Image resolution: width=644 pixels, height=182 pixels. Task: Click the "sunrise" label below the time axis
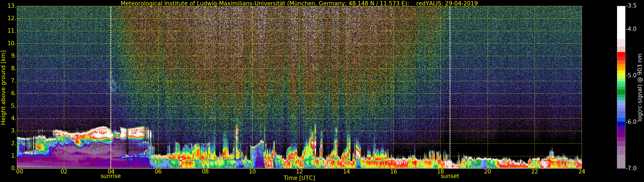[x=110, y=176]
